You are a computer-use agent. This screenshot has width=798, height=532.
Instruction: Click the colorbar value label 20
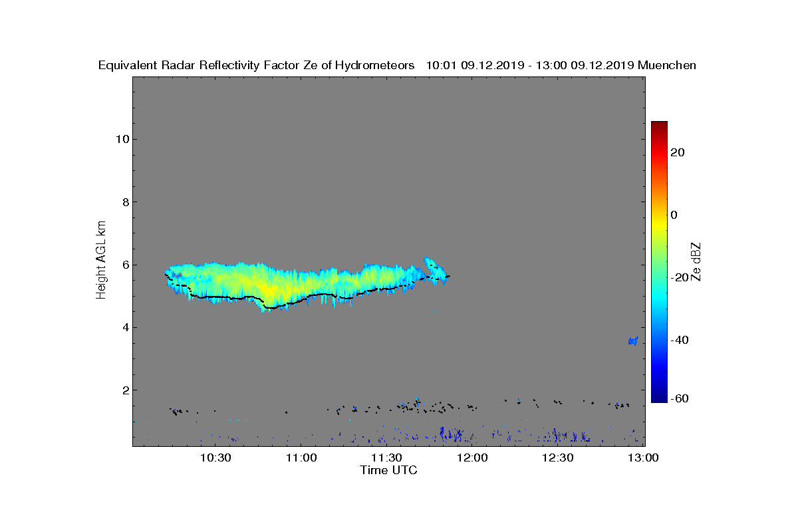click(678, 152)
